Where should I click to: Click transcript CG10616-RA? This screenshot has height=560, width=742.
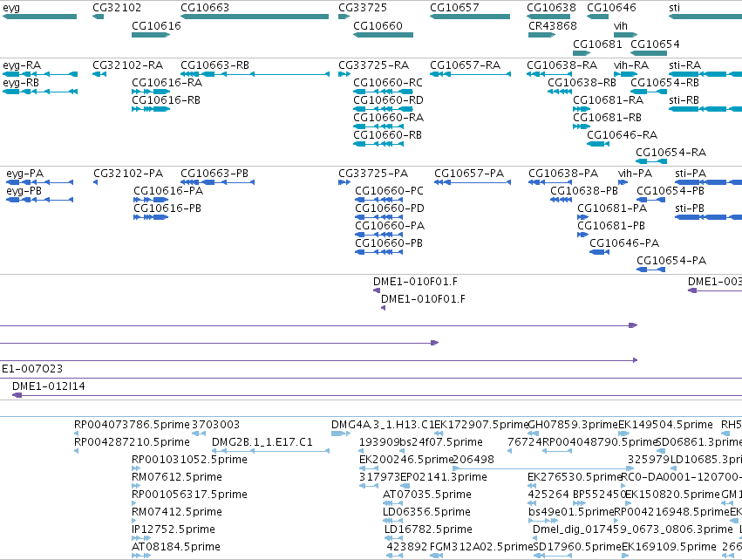151,92
